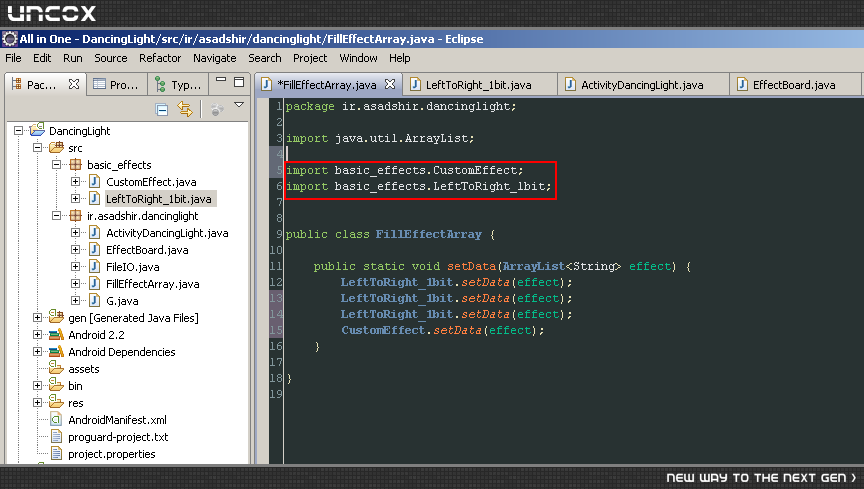Click the Android Dependencies library icon
Screen dimensions: 864x489
(x=56, y=352)
